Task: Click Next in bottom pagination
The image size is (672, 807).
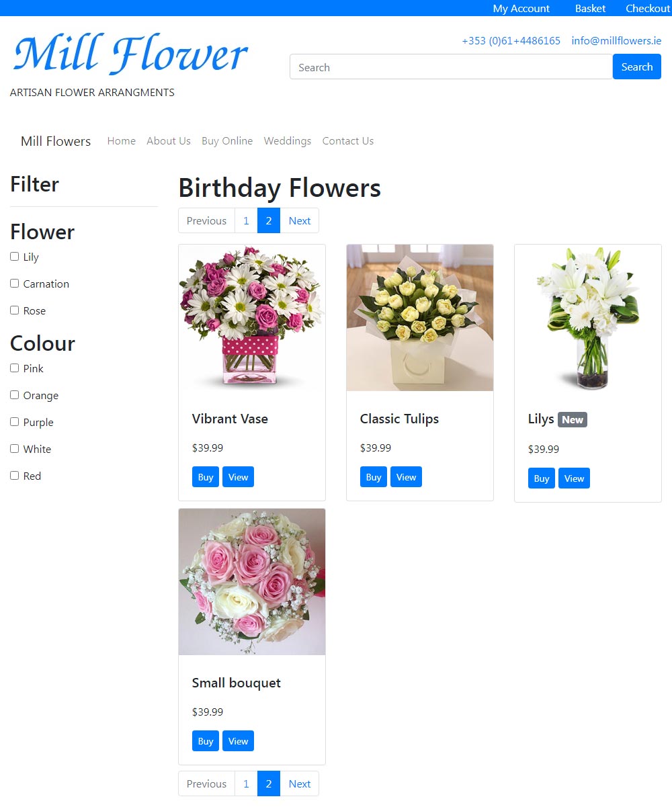Action: tap(300, 783)
